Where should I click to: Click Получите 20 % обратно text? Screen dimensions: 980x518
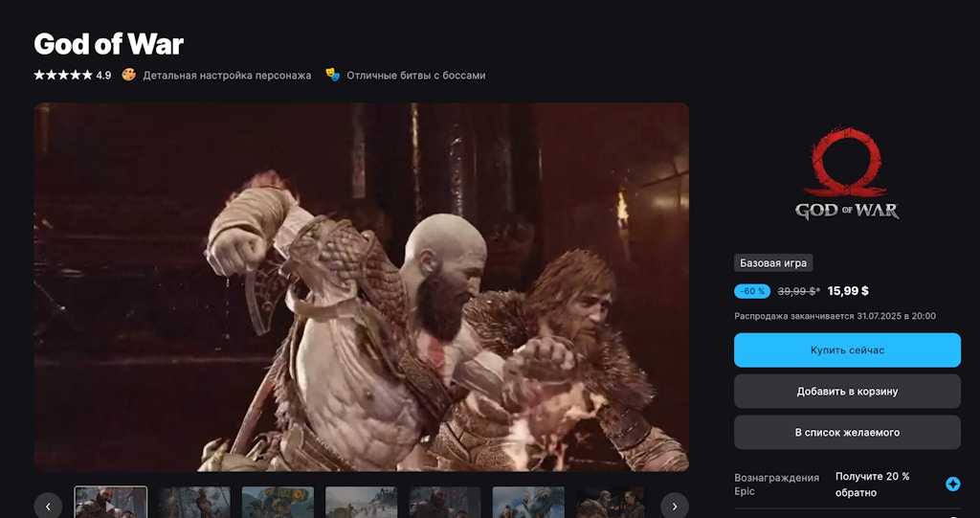tap(873, 484)
